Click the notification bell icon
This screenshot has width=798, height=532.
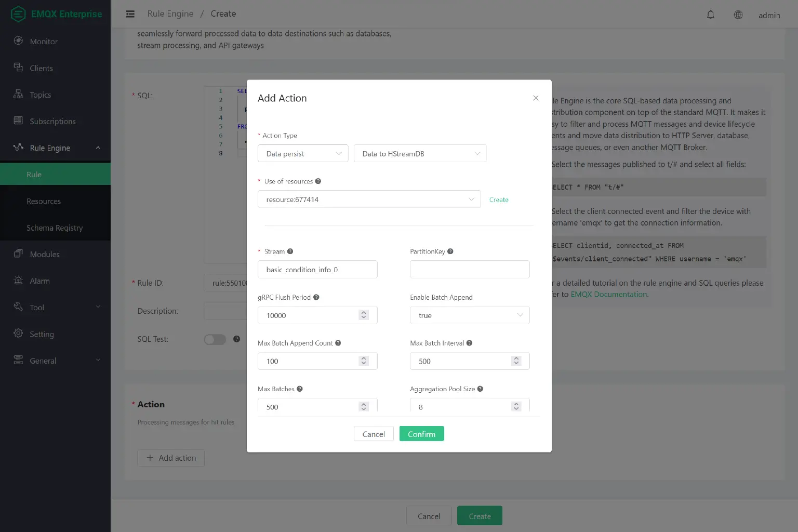(710, 15)
